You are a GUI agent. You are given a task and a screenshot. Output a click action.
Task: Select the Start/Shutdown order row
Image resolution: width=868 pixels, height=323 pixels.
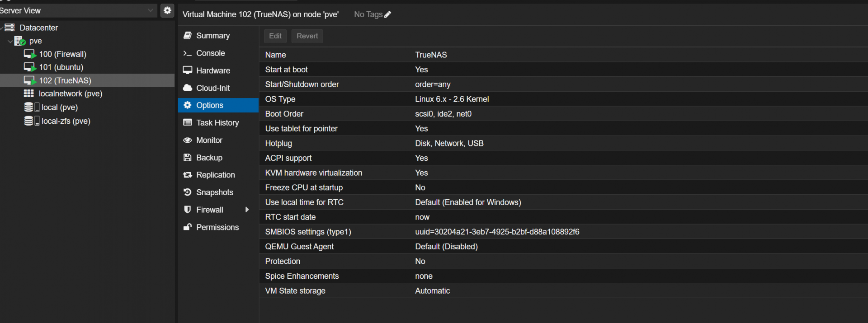tap(564, 84)
